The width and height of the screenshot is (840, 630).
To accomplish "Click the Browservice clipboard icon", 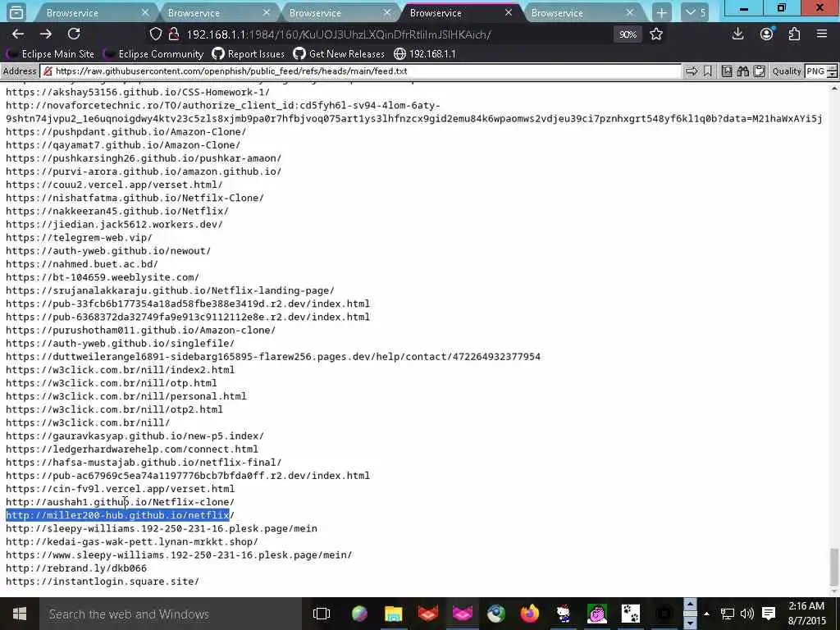I will 759,71.
